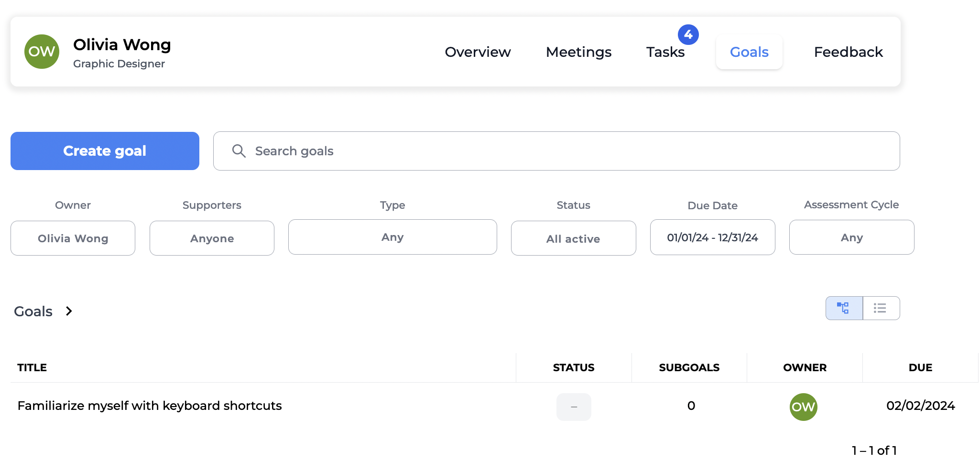The height and width of the screenshot is (472, 980).
Task: Open the keyboard shortcuts goal title
Action: pos(150,406)
